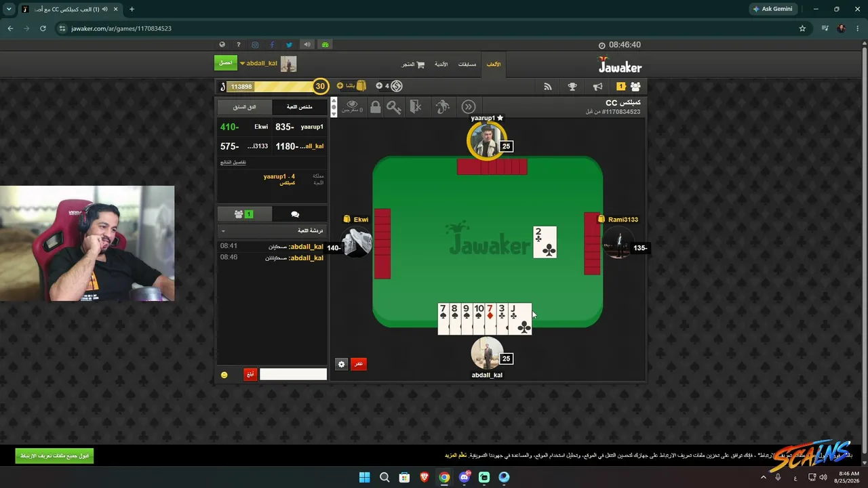Image resolution: width=868 pixels, height=488 pixels.
Task: Play the 3 of clubs card
Action: pyautogui.click(x=502, y=319)
